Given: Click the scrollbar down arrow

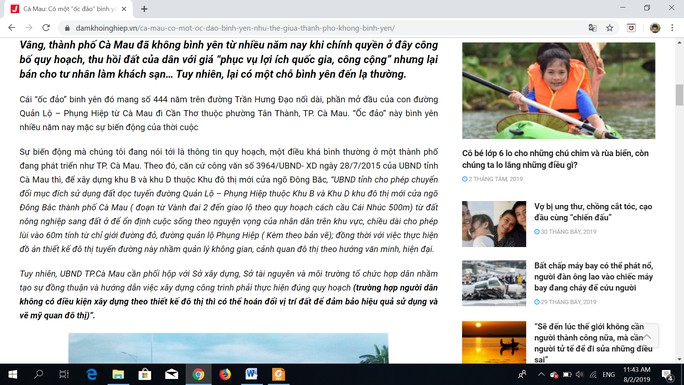Looking at the screenshot, I should tap(679, 359).
